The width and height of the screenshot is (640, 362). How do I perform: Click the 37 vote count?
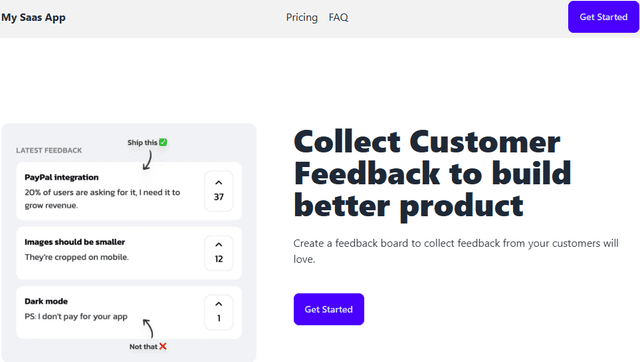click(219, 197)
